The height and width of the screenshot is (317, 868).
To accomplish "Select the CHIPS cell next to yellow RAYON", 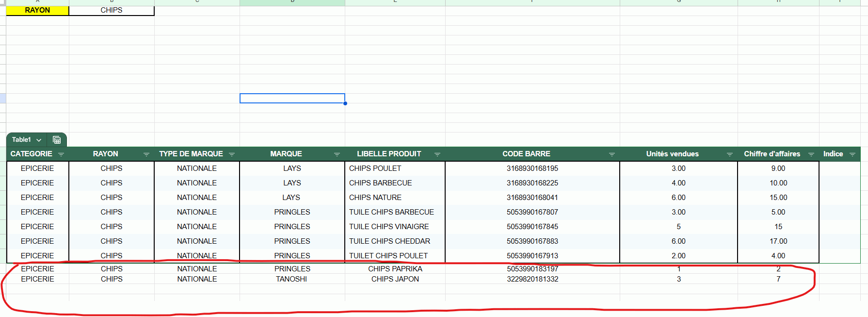I will (112, 10).
